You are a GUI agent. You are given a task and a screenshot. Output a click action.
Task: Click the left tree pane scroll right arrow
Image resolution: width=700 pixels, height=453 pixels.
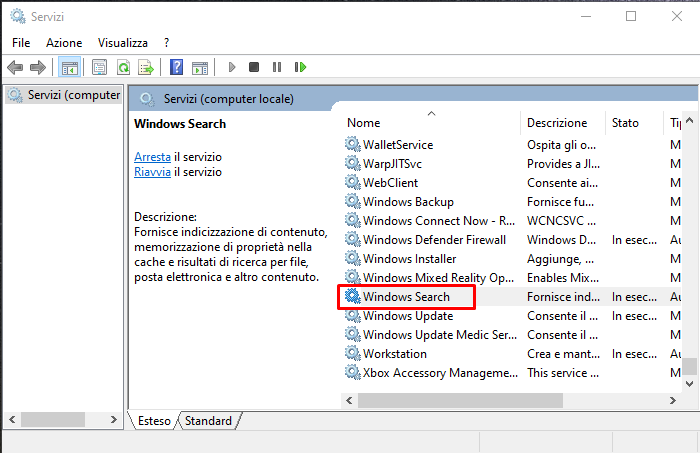pyautogui.click(x=113, y=420)
